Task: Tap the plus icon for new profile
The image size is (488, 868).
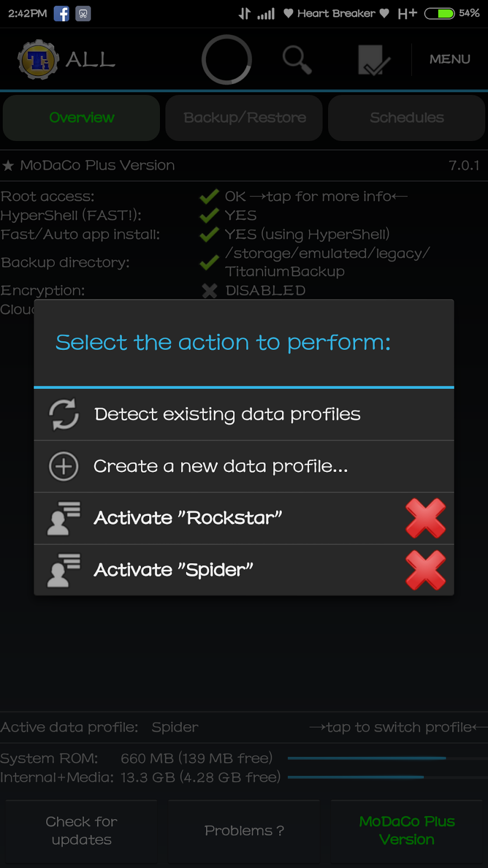Action: pos(64,467)
